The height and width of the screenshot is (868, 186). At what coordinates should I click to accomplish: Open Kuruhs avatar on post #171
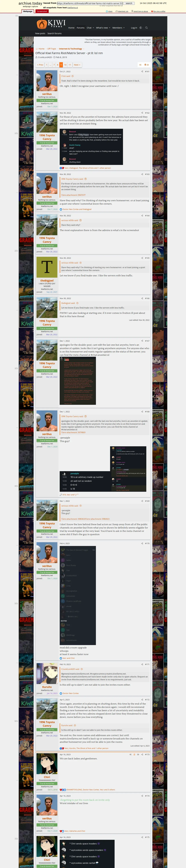(x=47, y=674)
